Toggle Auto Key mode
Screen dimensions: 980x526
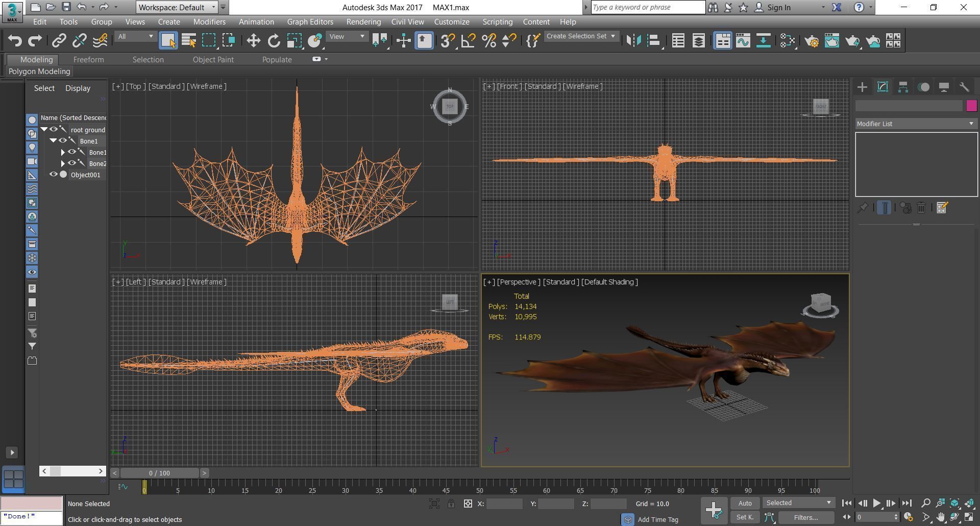pyautogui.click(x=745, y=503)
